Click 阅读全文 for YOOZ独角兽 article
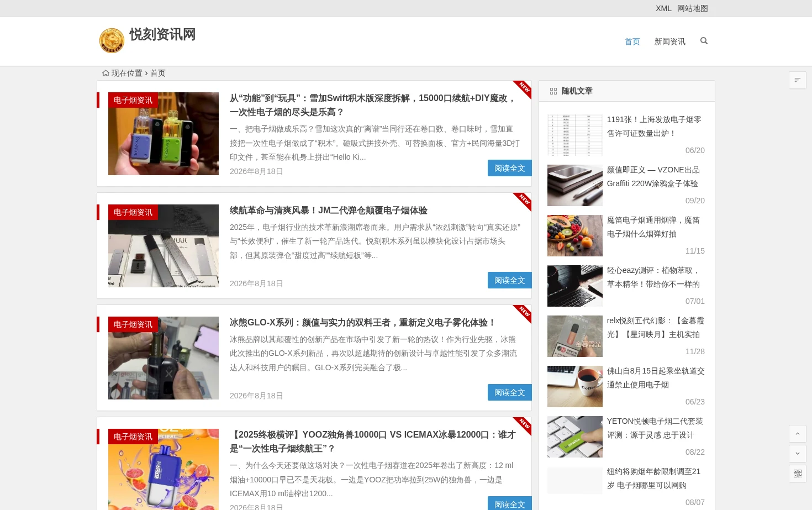812x510 pixels. [510, 503]
